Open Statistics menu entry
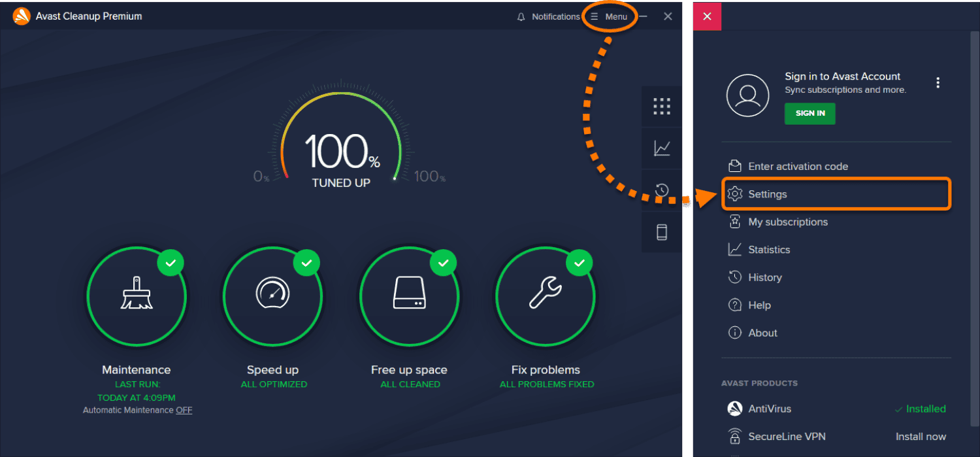 [x=769, y=250]
